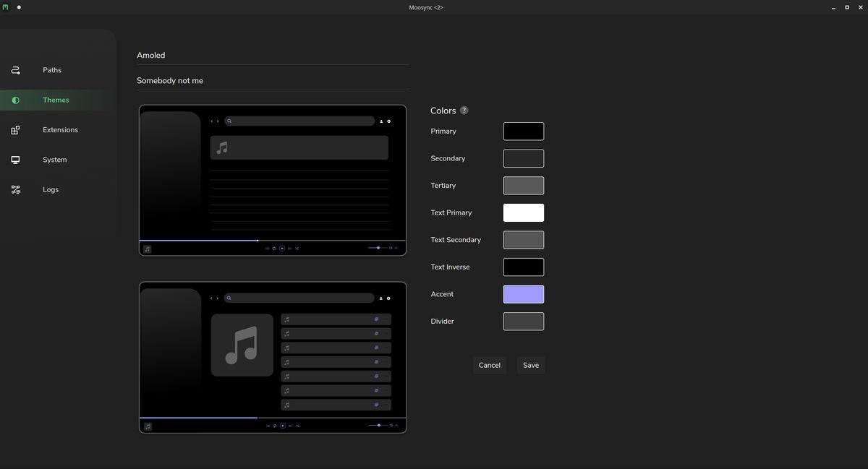This screenshot has width=868, height=469.
Task: Edit theme name field 'Amoled'
Action: point(273,56)
